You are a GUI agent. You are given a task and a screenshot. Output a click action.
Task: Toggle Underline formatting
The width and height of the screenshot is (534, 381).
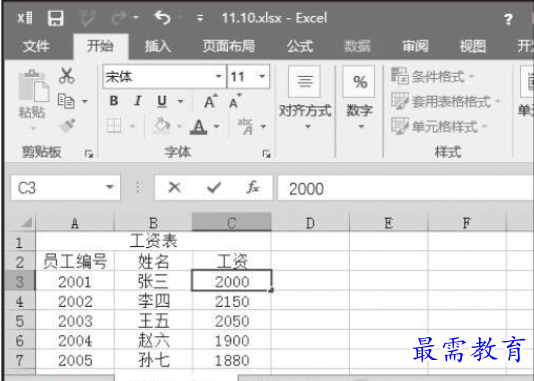[x=162, y=101]
